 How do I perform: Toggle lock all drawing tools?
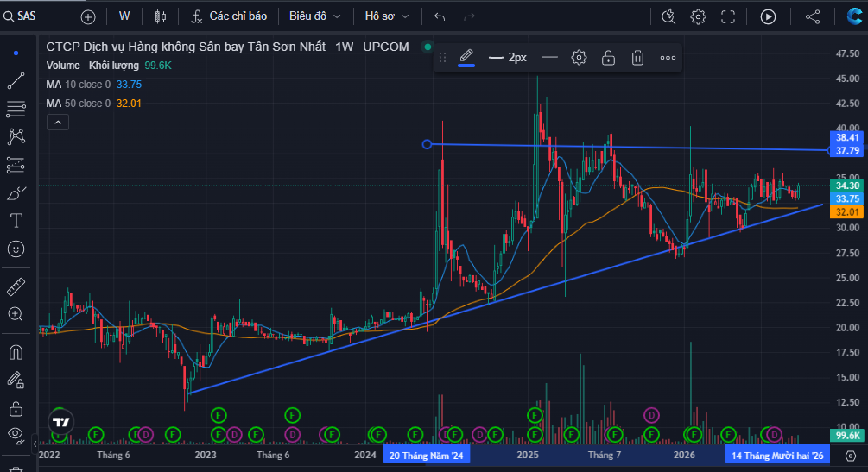(x=16, y=408)
